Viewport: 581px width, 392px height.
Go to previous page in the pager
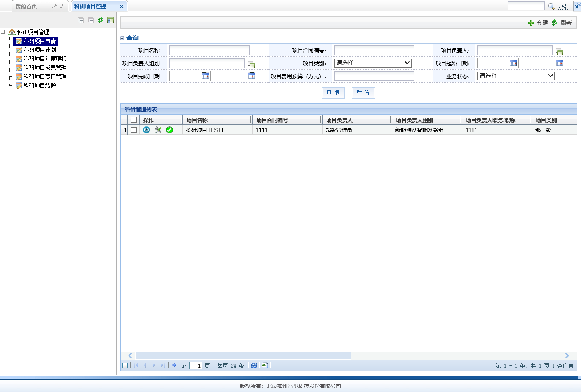click(x=145, y=365)
